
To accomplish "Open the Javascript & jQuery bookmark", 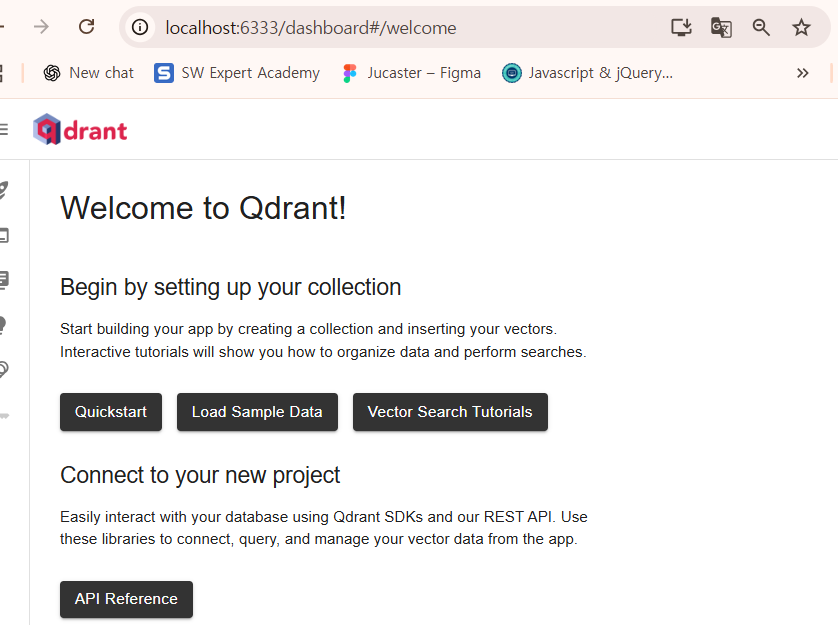I will tap(587, 73).
